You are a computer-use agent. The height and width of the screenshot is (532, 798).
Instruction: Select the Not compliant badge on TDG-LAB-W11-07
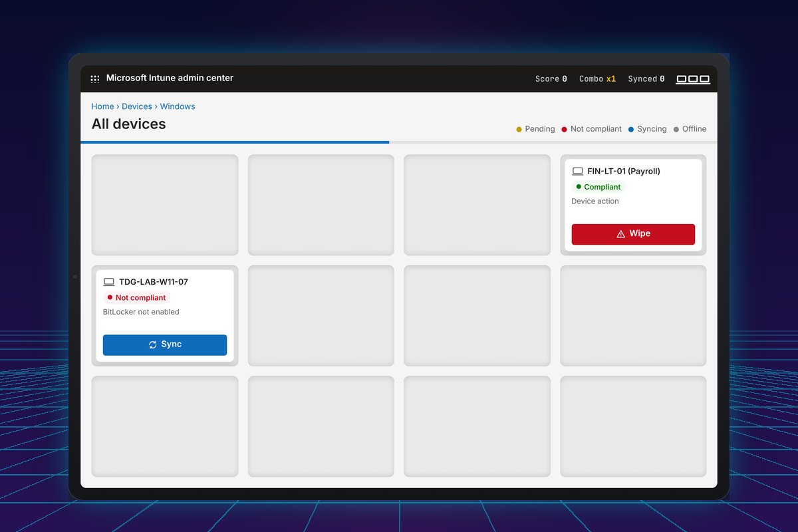click(136, 297)
